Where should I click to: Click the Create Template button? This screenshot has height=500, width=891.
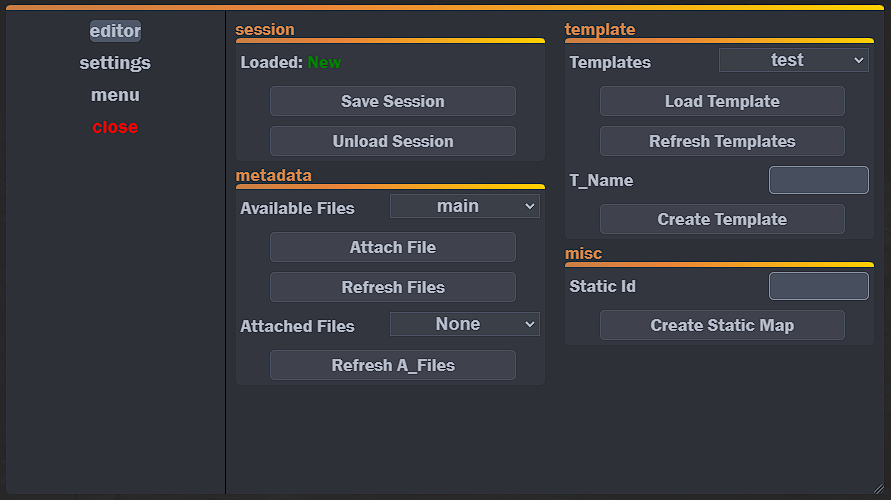click(722, 219)
